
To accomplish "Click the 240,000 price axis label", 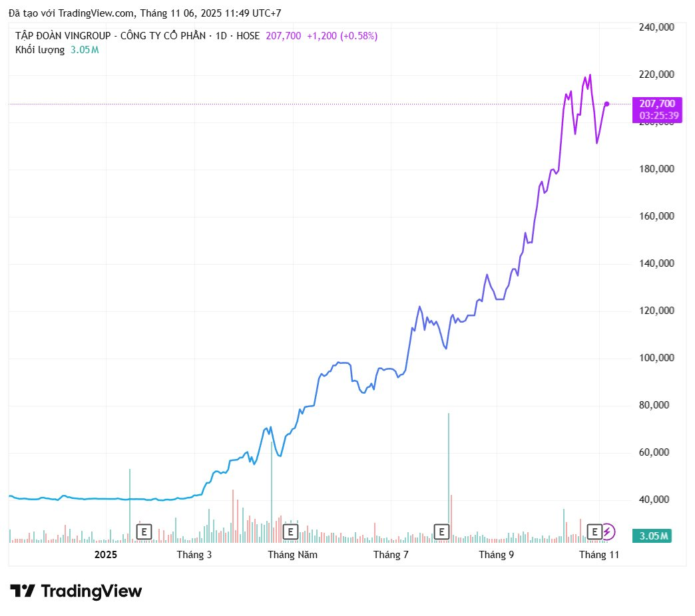I will 657,27.
